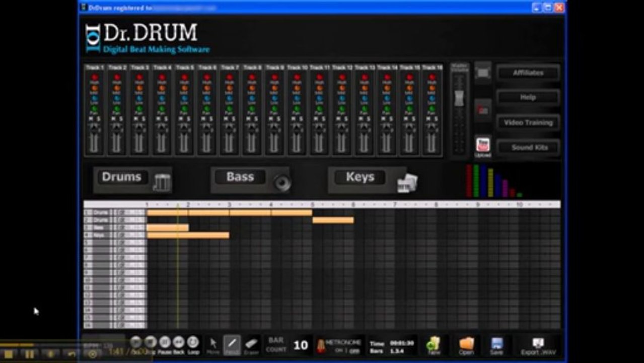Select the Keys clip in row 4

tap(188, 235)
